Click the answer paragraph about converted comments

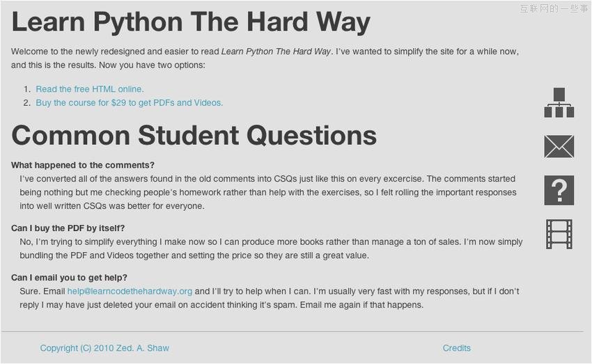(268, 193)
